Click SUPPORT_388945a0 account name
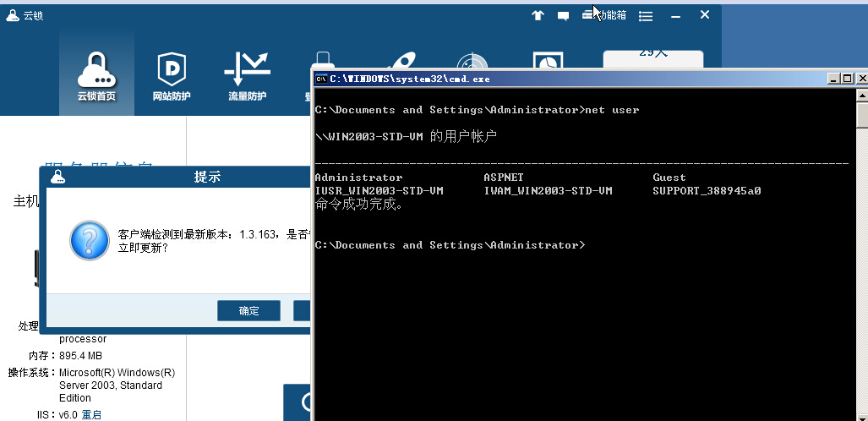 pos(707,190)
